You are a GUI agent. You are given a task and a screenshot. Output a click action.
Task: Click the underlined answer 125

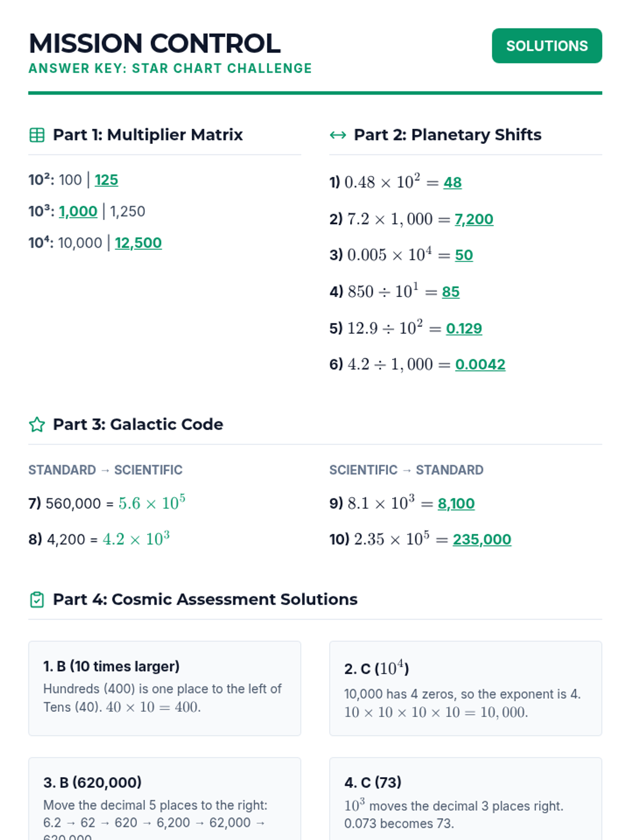click(x=106, y=180)
